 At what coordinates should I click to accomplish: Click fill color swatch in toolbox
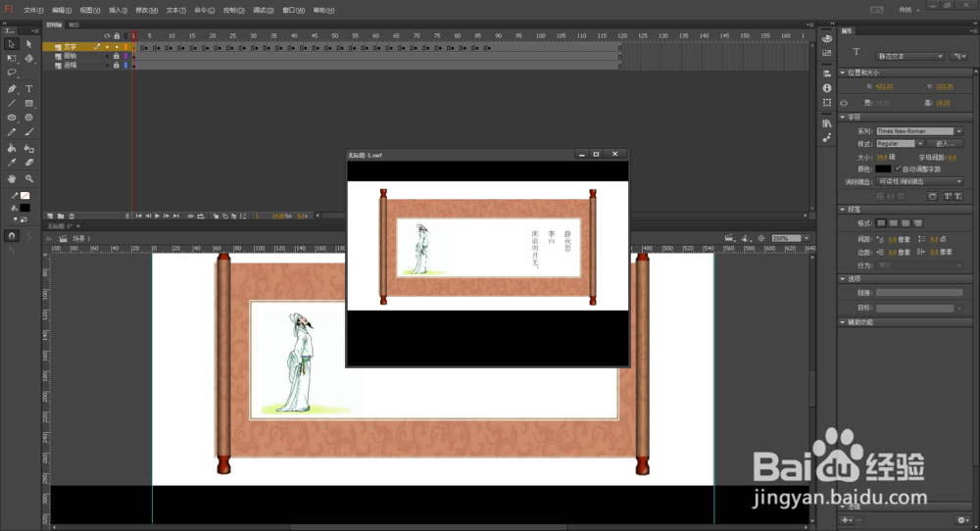[25, 208]
